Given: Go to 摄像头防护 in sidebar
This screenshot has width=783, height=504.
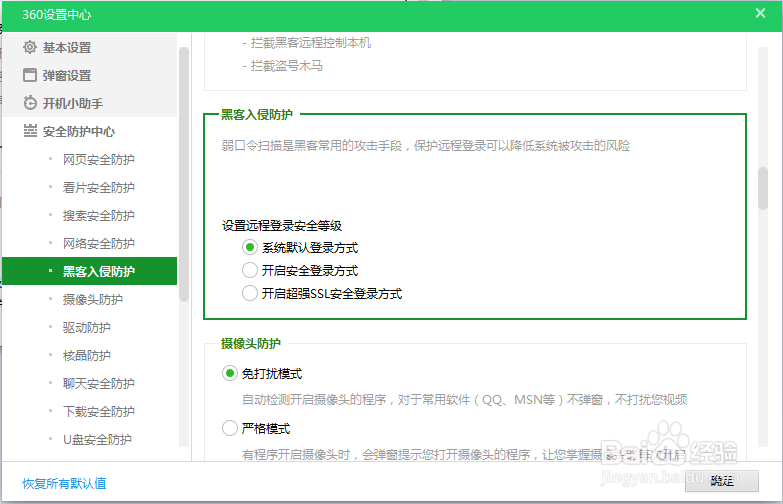Looking at the screenshot, I should pyautogui.click(x=92, y=299).
